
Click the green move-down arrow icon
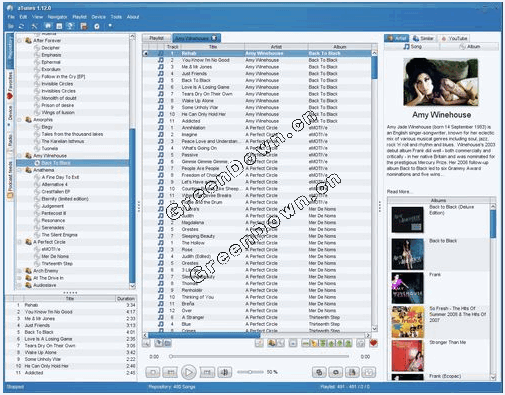pos(340,343)
